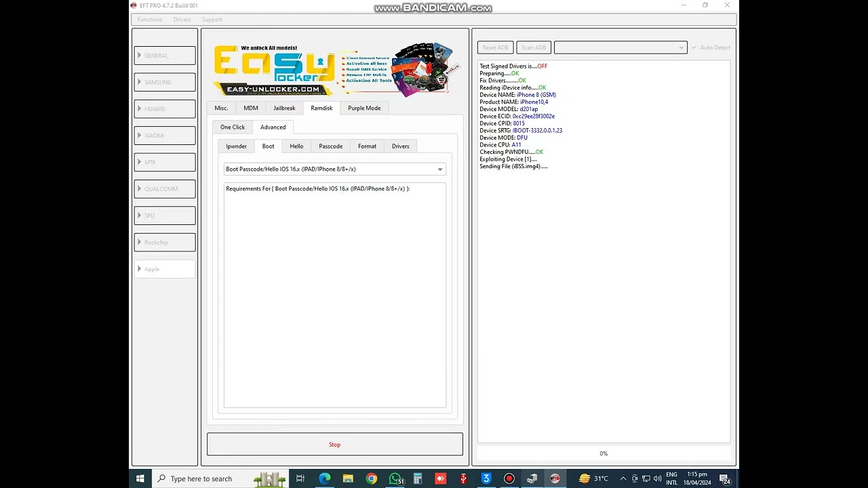Select the Boot sub-tab
Image resolution: width=868 pixels, height=488 pixels.
[x=269, y=146]
